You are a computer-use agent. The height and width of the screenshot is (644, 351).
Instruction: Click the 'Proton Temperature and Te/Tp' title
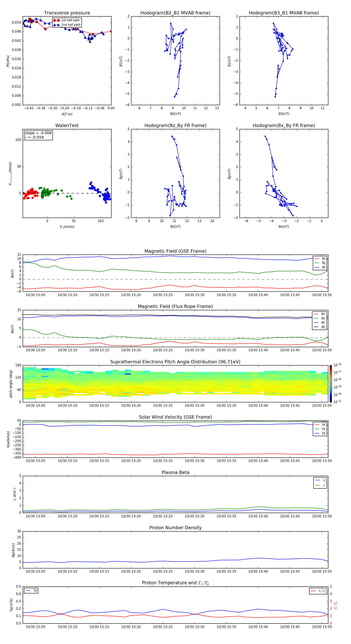click(175, 583)
